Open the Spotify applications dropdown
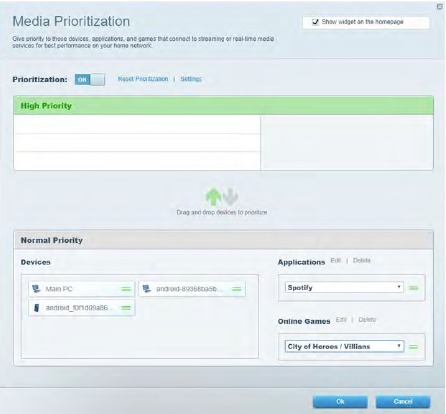The height and width of the screenshot is (414, 446). click(344, 287)
